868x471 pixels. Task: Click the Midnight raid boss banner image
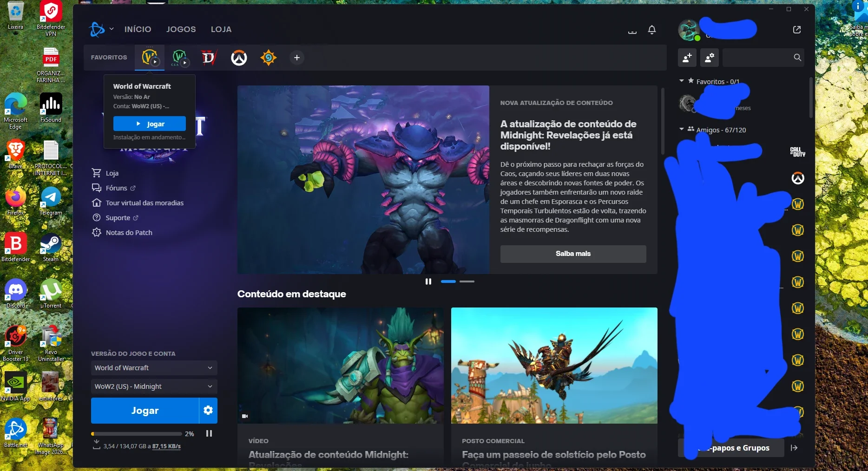(x=363, y=179)
